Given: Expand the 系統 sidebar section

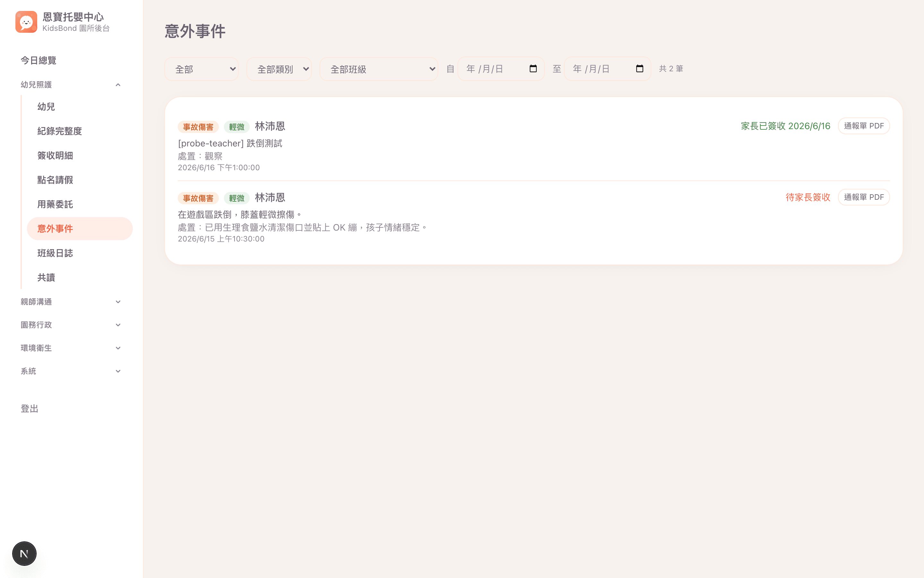Looking at the screenshot, I should coord(71,371).
